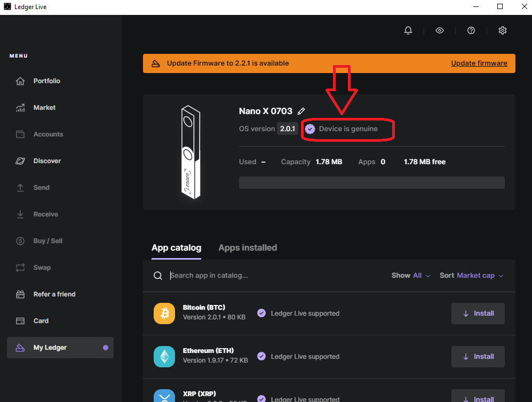Click the My Ledger notification dot
The height and width of the screenshot is (402, 532).
[x=106, y=348]
